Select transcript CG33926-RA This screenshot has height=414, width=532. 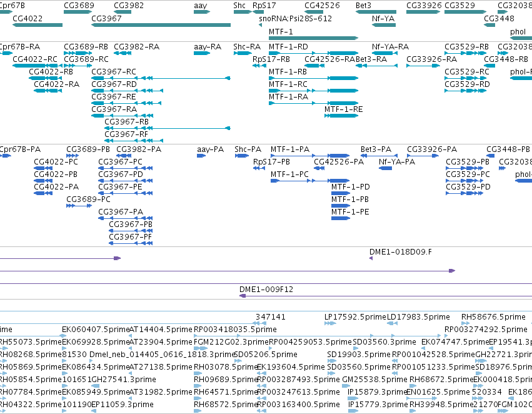[x=431, y=59]
